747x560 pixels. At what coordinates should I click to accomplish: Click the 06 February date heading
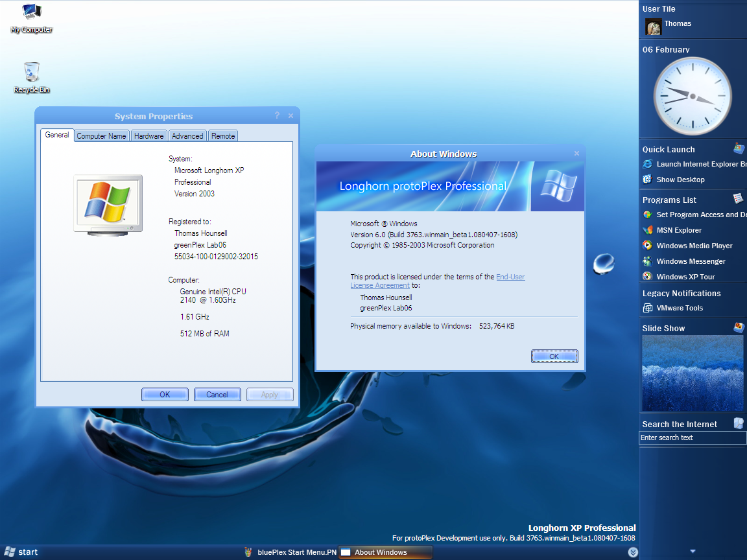click(x=665, y=49)
